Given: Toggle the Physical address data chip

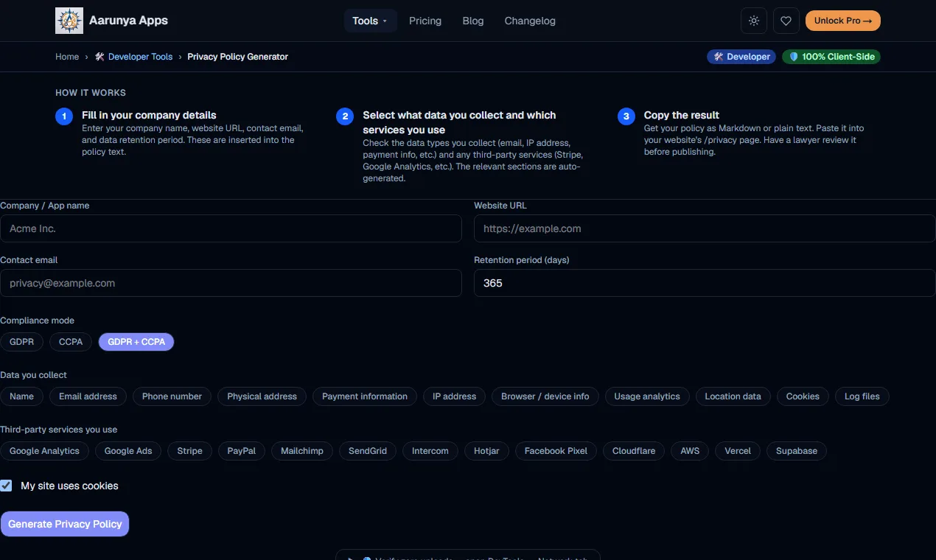Looking at the screenshot, I should (262, 396).
